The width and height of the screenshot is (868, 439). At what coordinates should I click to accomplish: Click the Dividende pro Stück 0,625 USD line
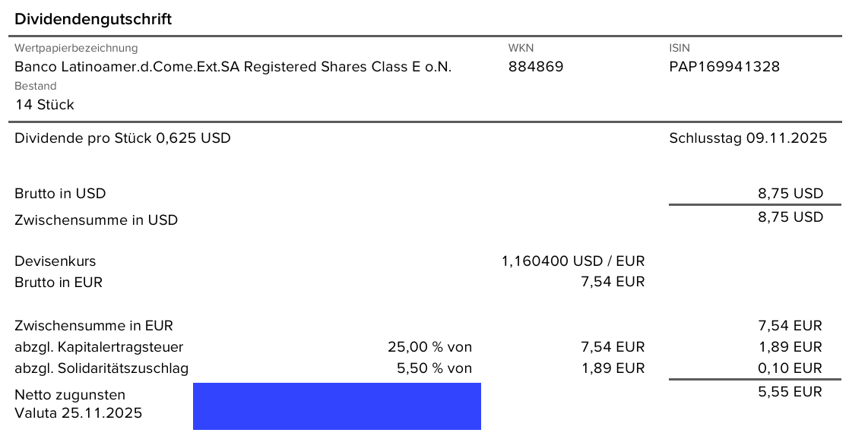pos(122,138)
